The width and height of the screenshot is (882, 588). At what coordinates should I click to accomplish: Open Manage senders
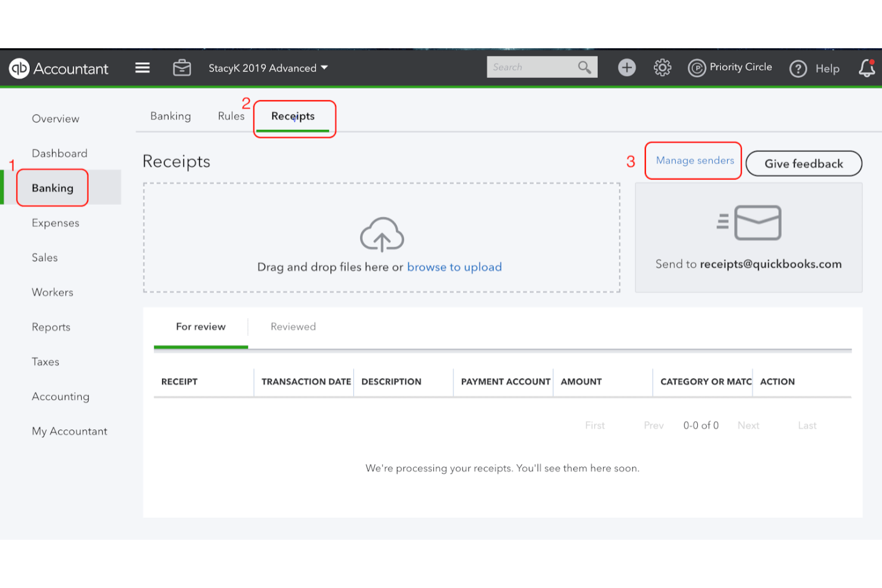694,160
